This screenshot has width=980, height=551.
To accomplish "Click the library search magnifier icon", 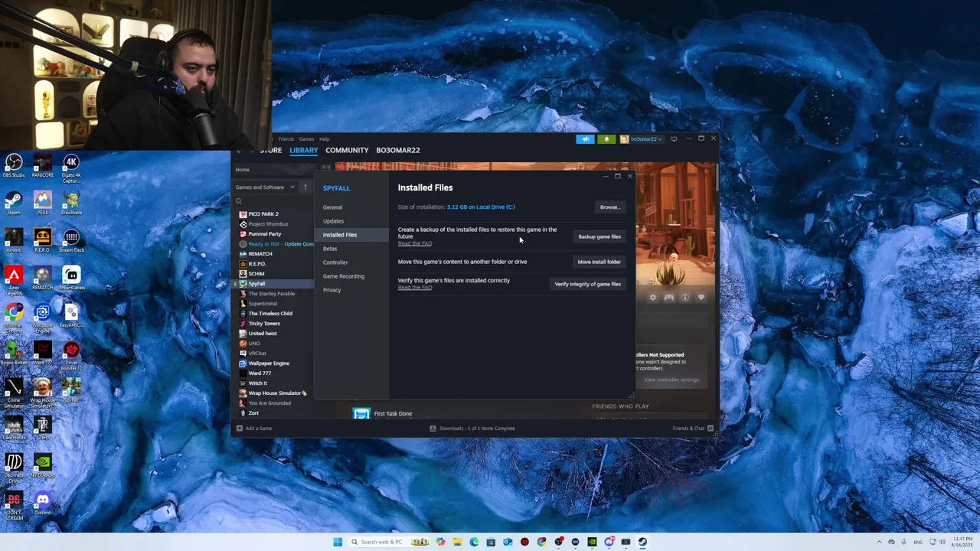I will click(240, 201).
